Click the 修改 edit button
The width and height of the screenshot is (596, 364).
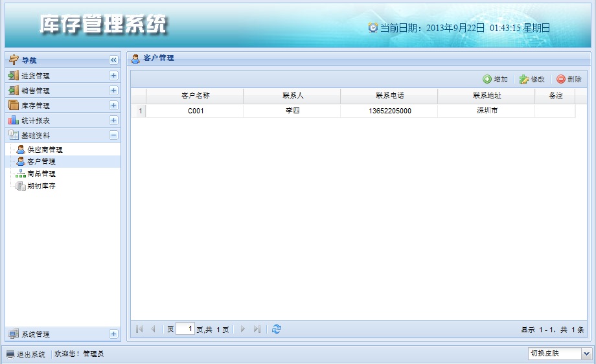tap(532, 79)
